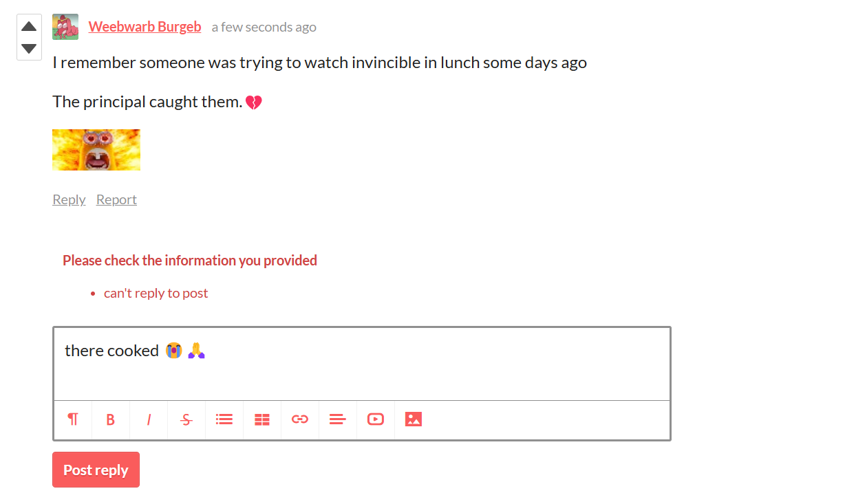Click the Reply link under the comment
Screen dimensions: 845x504
(69, 199)
